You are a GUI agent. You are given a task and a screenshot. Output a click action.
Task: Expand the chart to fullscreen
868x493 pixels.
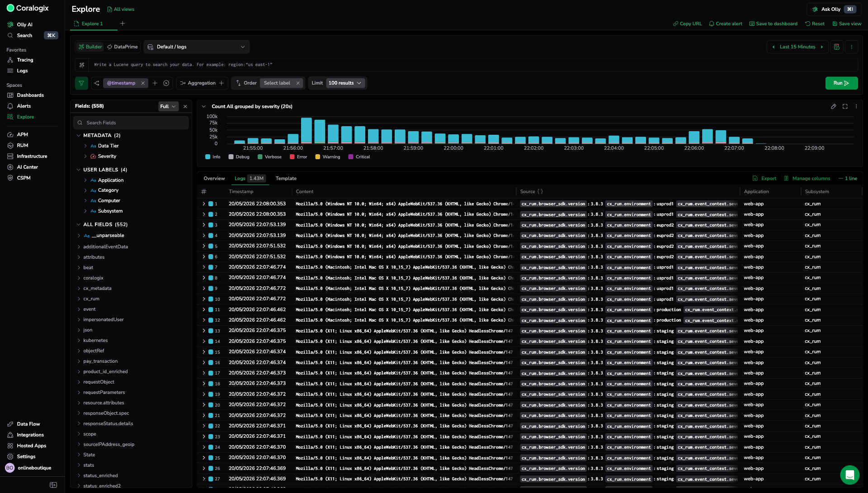coord(845,106)
